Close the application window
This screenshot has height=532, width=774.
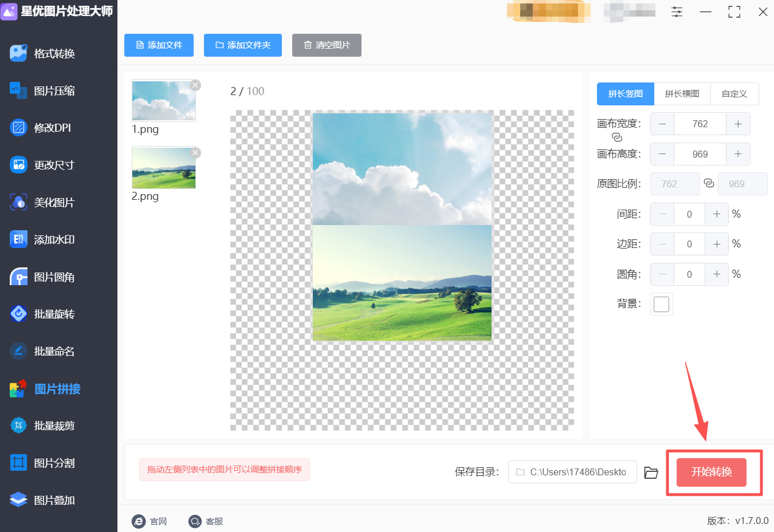(x=763, y=11)
